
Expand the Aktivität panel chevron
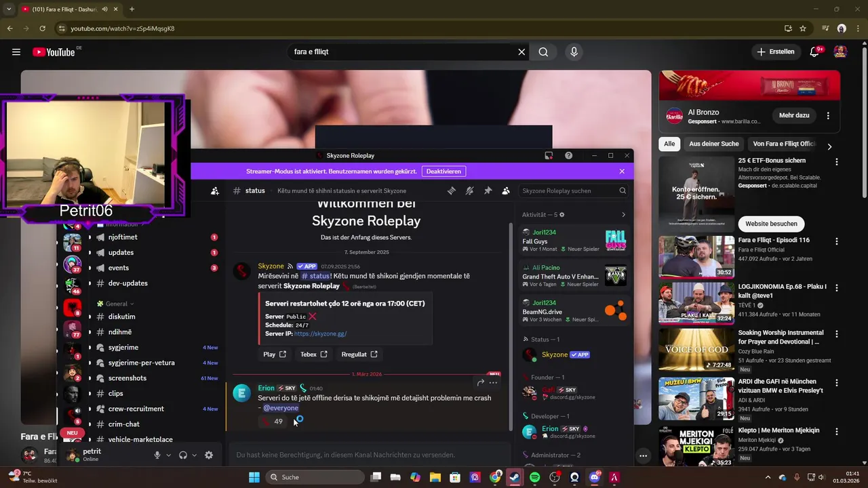(x=623, y=215)
